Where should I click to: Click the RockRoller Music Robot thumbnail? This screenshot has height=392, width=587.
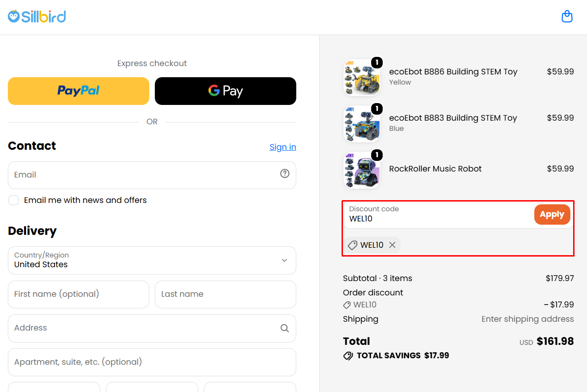(362, 170)
